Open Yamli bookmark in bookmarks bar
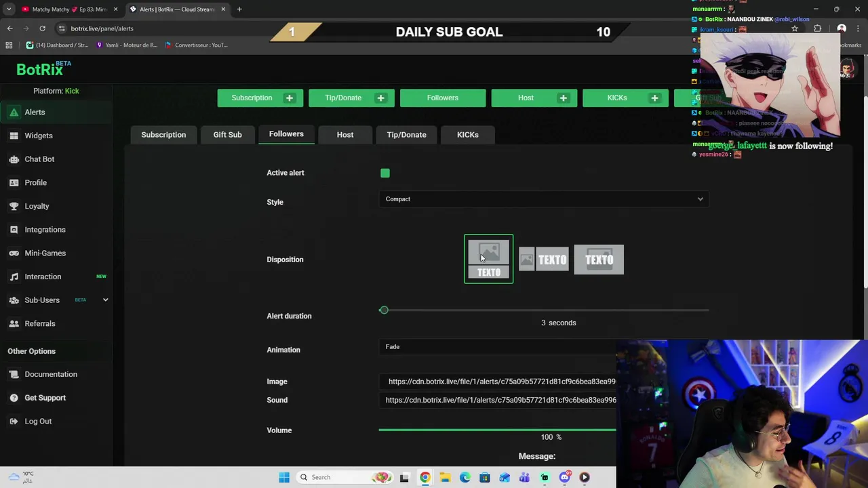Viewport: 868px width, 488px height. coord(127,45)
